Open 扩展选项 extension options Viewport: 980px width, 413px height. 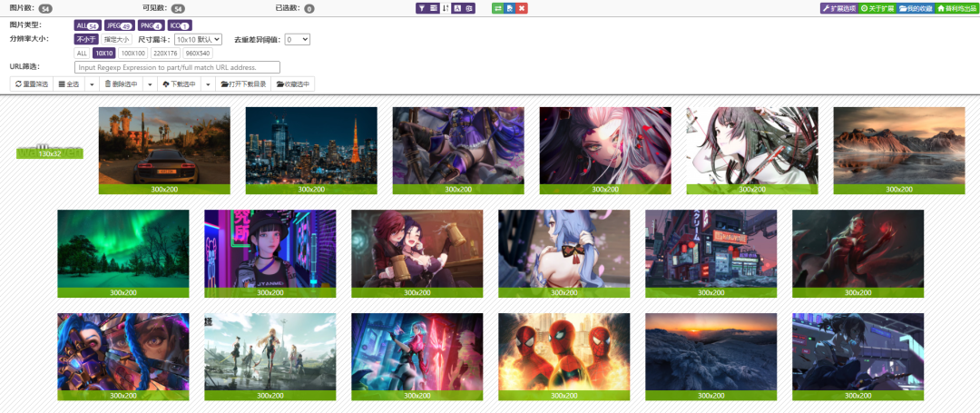coord(838,8)
